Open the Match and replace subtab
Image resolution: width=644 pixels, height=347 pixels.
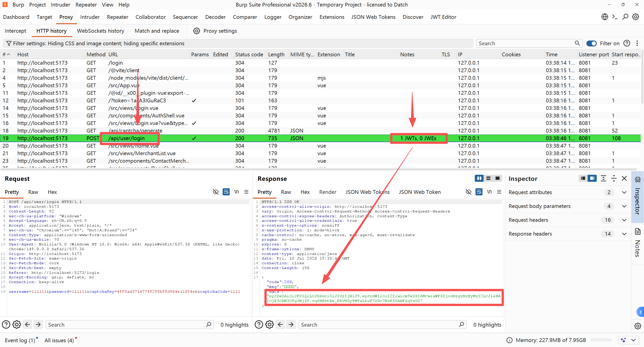[x=157, y=31]
